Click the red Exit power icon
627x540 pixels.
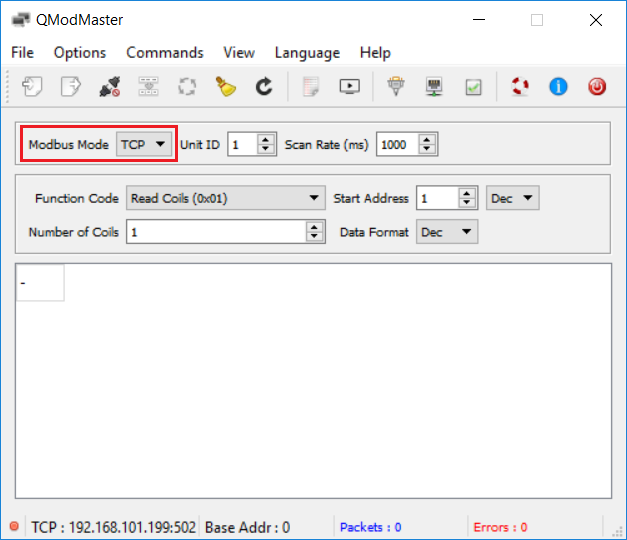pyautogui.click(x=597, y=86)
